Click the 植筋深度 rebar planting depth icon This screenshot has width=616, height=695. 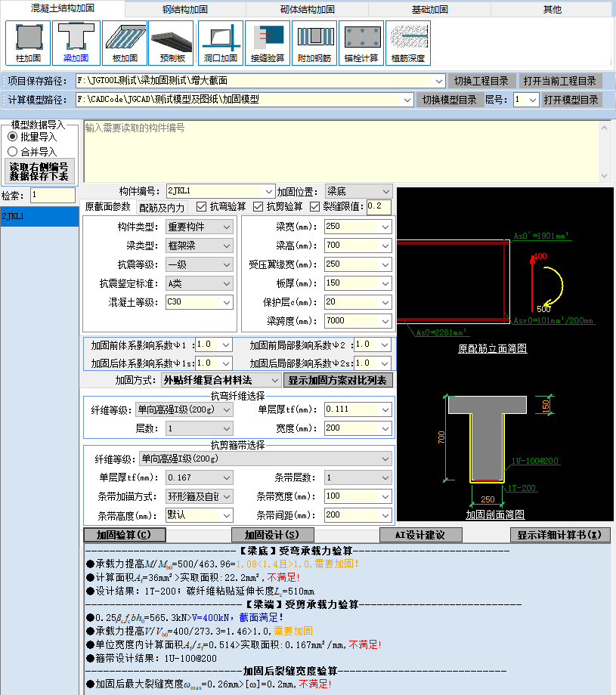[408, 42]
